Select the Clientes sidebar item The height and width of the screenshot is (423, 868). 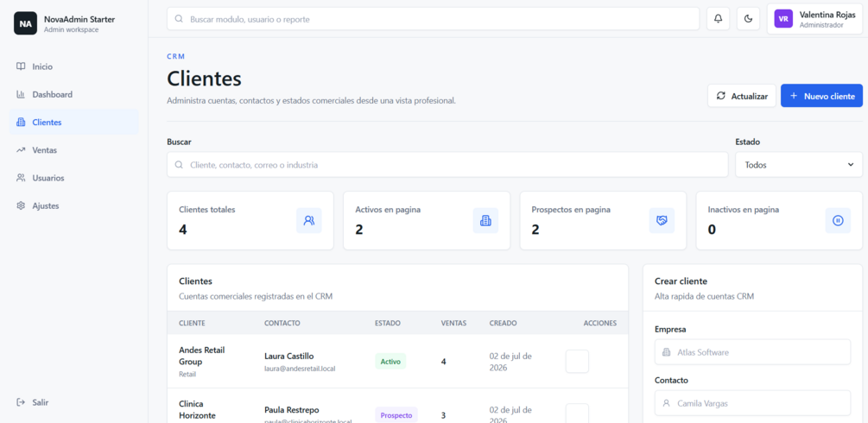[74, 123]
